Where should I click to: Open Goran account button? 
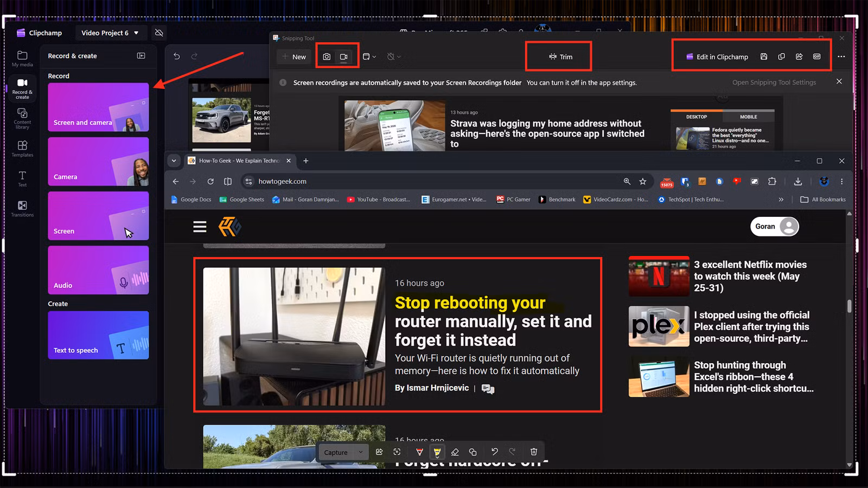775,227
